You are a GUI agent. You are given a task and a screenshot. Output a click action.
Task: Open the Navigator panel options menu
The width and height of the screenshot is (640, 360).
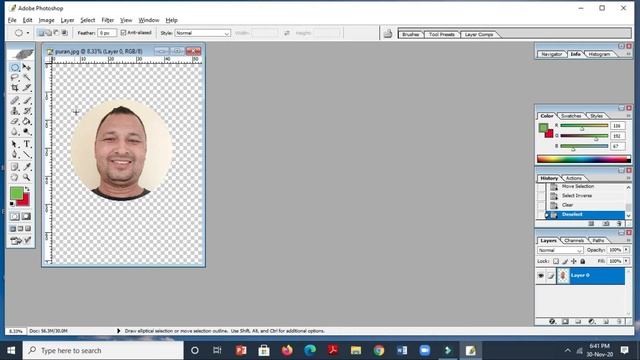coord(628,54)
